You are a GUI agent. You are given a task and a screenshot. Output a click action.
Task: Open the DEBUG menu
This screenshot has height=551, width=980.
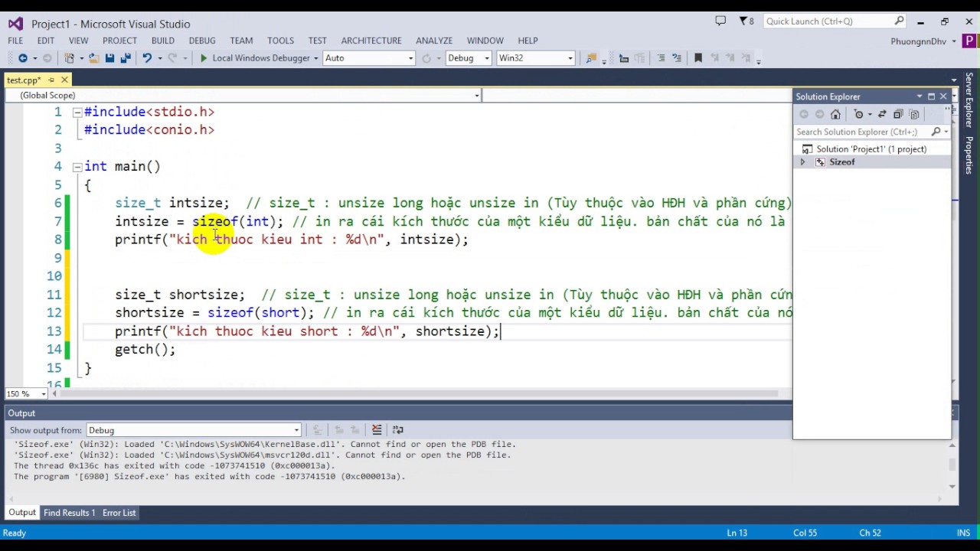point(202,41)
